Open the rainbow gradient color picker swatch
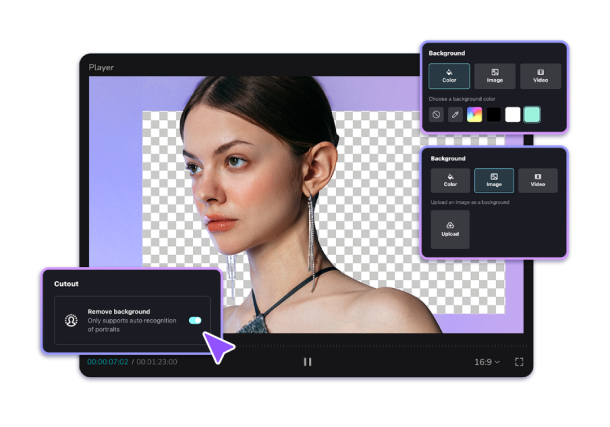 [475, 115]
